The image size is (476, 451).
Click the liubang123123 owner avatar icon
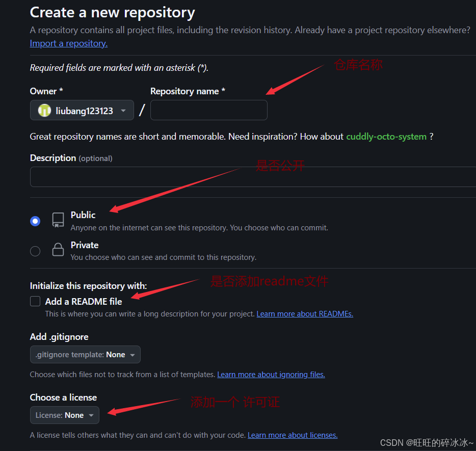[45, 111]
